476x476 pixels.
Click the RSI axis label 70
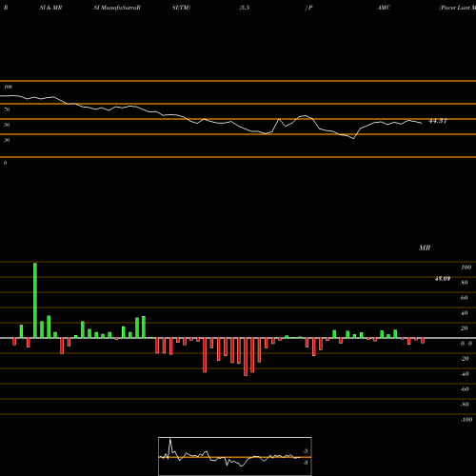7,109
